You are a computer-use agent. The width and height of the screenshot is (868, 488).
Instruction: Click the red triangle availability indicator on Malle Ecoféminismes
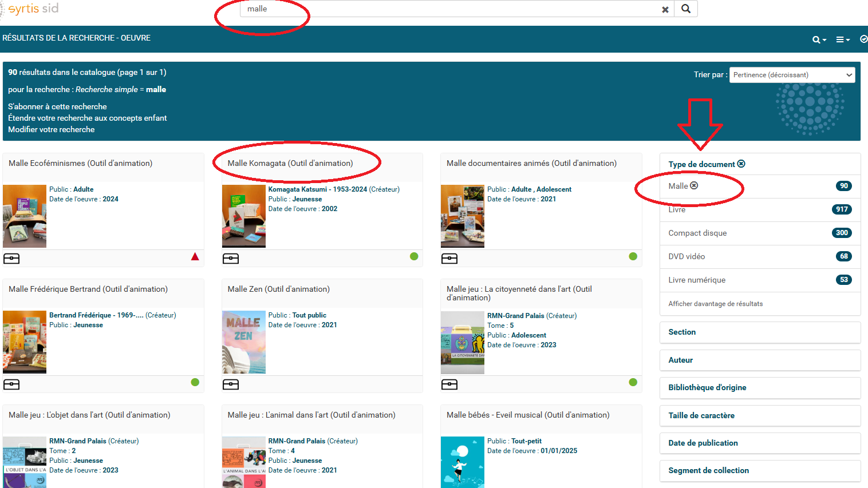(x=195, y=256)
